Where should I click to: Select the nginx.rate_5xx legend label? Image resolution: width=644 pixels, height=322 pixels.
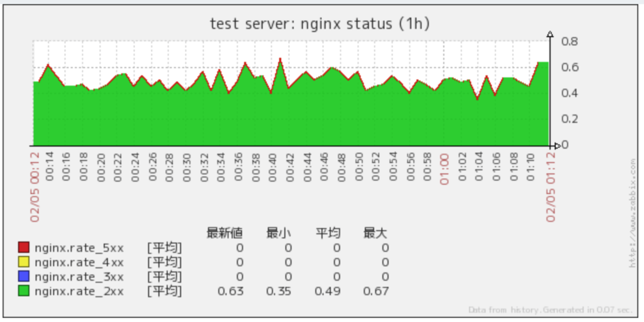coord(79,248)
